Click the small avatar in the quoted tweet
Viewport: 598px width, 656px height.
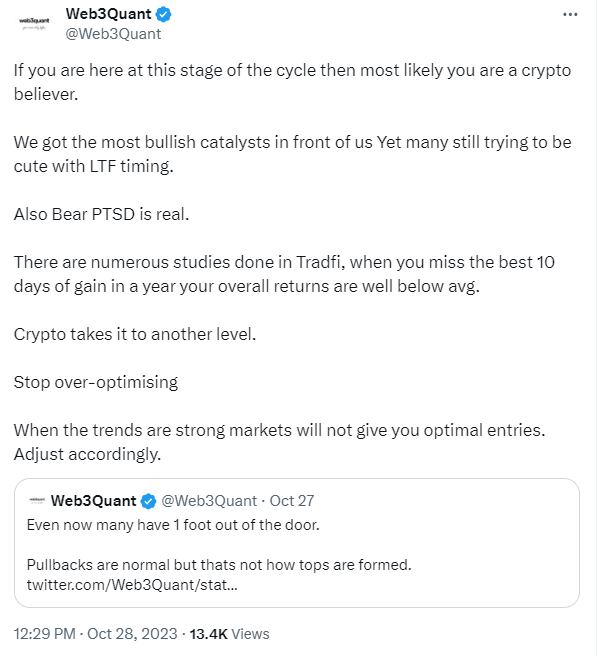(36, 500)
